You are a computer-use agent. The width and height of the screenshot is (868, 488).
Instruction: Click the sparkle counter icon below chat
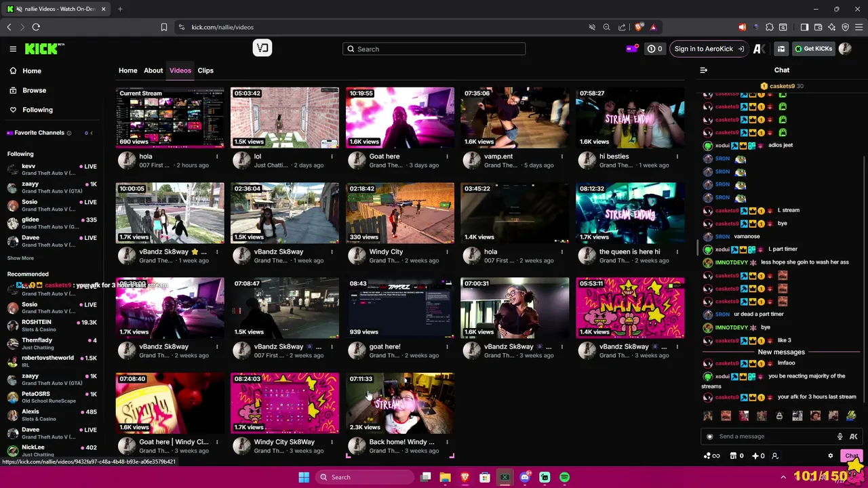point(759,456)
